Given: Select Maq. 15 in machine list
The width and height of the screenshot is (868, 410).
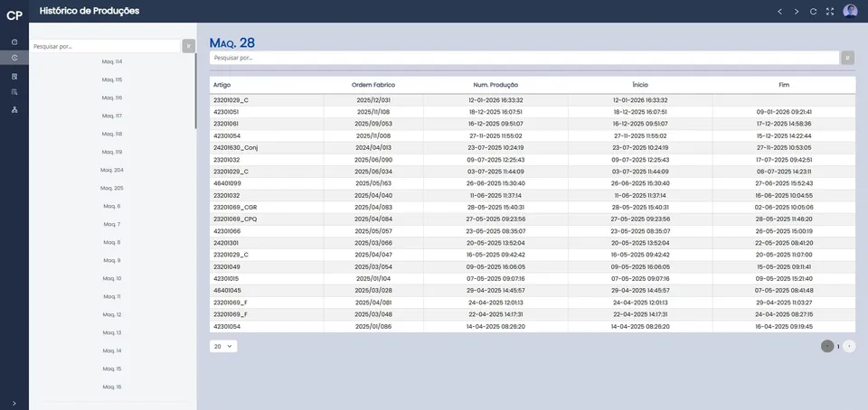Looking at the screenshot, I should (112, 368).
